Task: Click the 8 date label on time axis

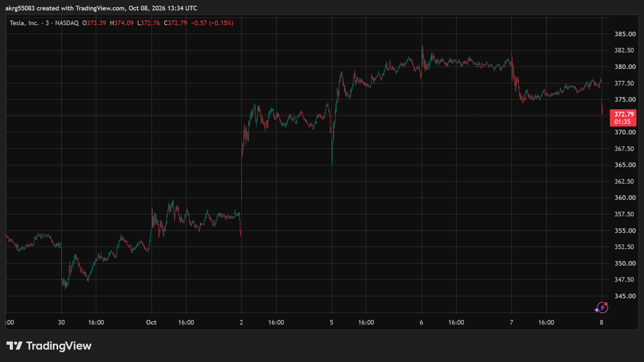Action: [x=602, y=322]
